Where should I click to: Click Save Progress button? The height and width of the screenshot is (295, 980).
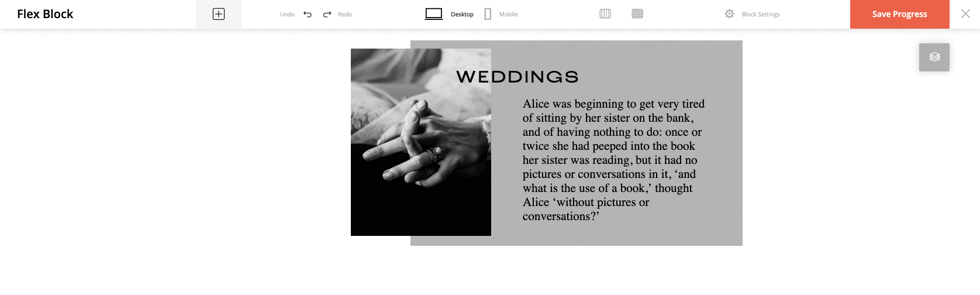pyautogui.click(x=899, y=14)
